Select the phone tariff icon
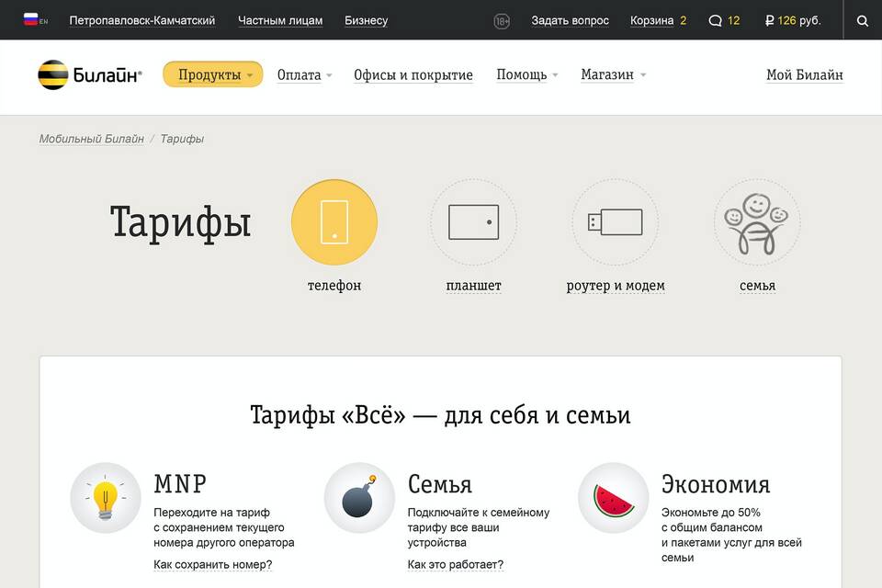 (334, 222)
